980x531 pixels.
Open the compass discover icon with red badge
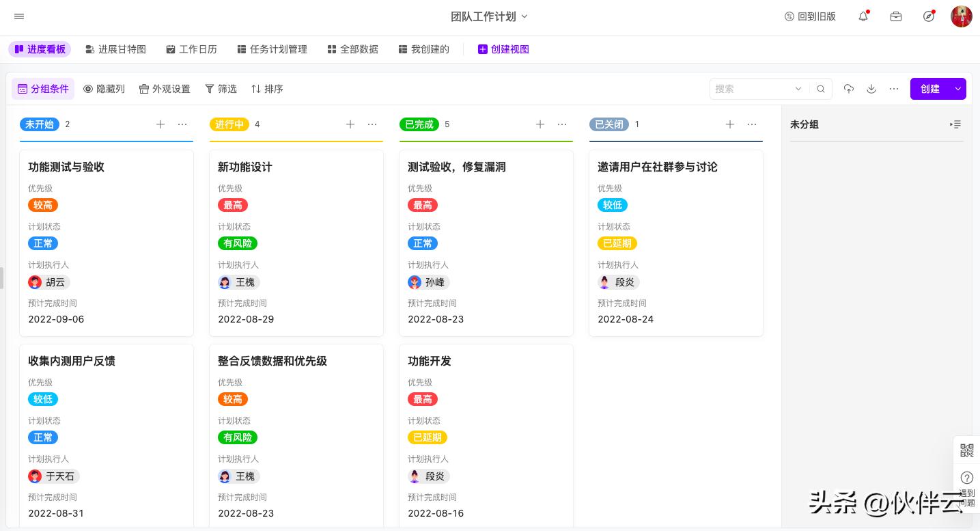[x=929, y=16]
